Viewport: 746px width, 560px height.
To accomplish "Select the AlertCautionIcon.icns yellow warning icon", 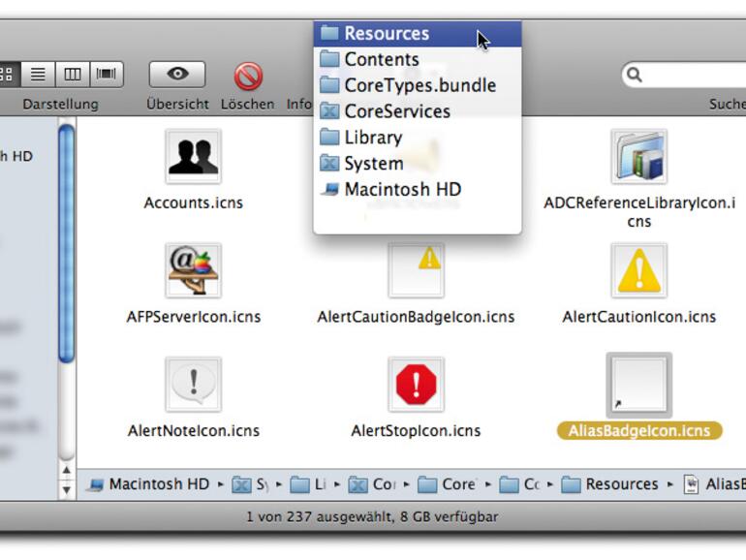I will click(639, 270).
